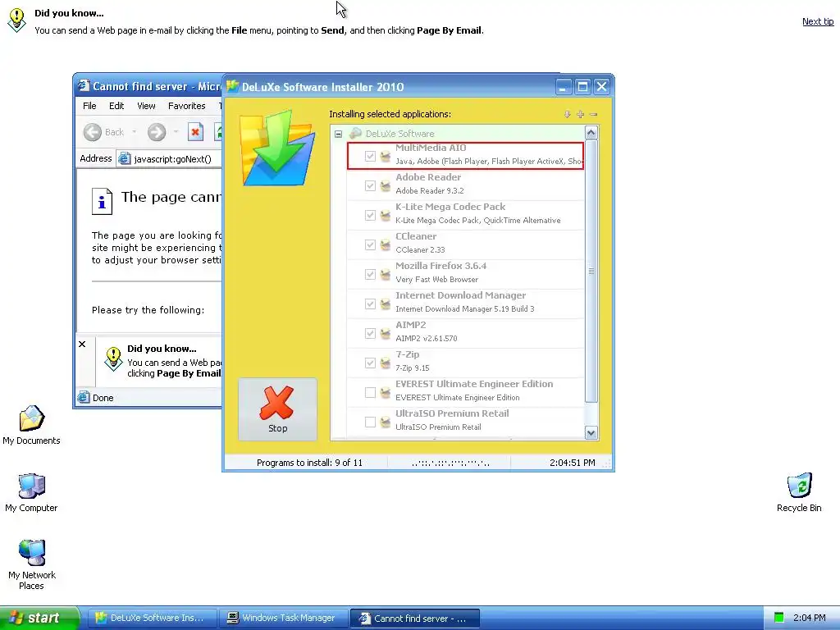This screenshot has width=840, height=630.
Task: Click the application list scrollbar up arrow
Action: (591, 132)
